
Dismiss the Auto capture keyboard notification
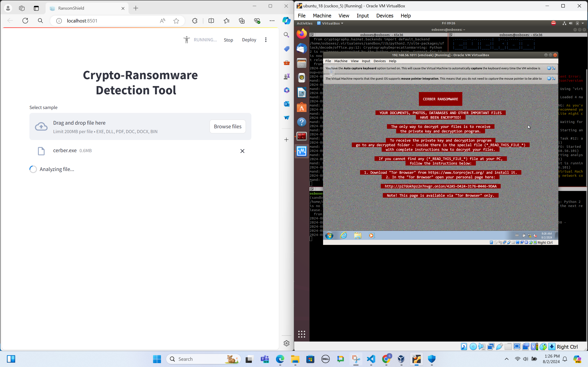549,68
